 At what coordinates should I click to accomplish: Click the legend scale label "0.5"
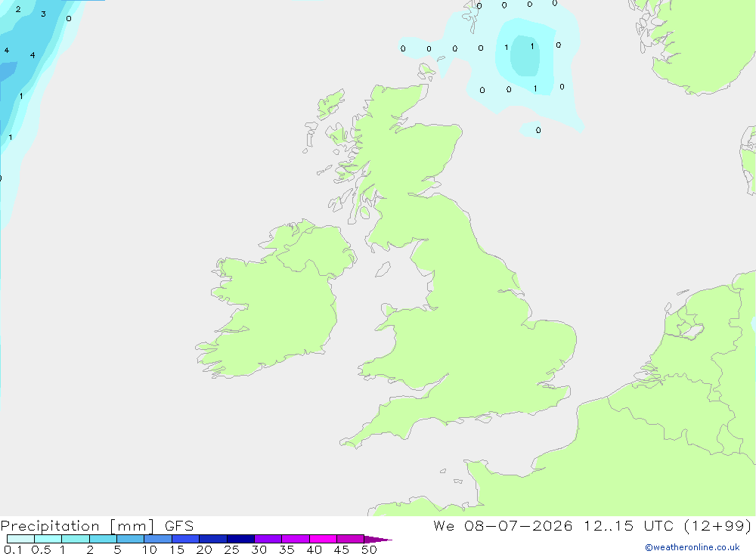41,549
